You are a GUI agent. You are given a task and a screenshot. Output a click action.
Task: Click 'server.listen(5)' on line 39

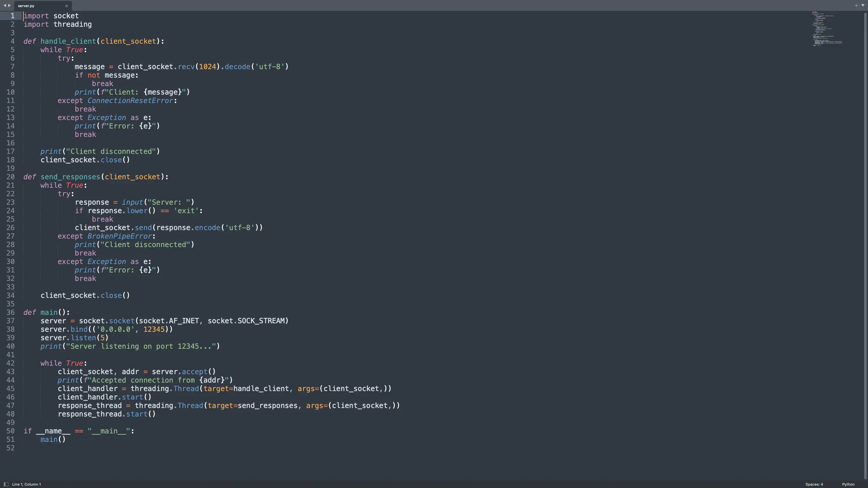coord(75,338)
